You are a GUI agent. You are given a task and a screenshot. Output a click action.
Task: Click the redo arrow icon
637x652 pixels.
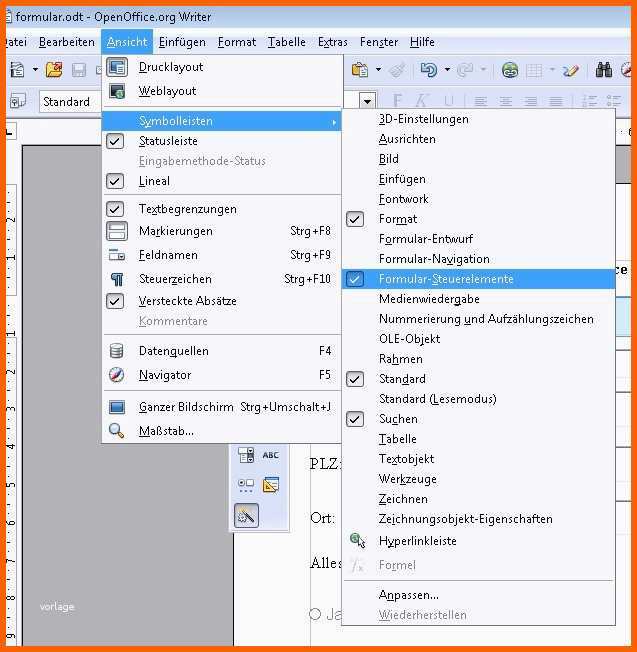click(x=464, y=70)
